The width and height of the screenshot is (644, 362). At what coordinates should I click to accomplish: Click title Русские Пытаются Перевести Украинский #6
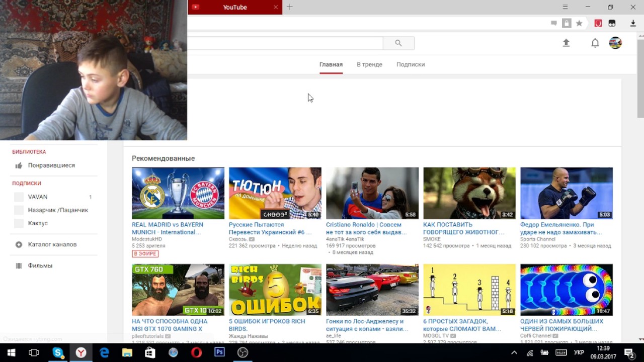(270, 228)
